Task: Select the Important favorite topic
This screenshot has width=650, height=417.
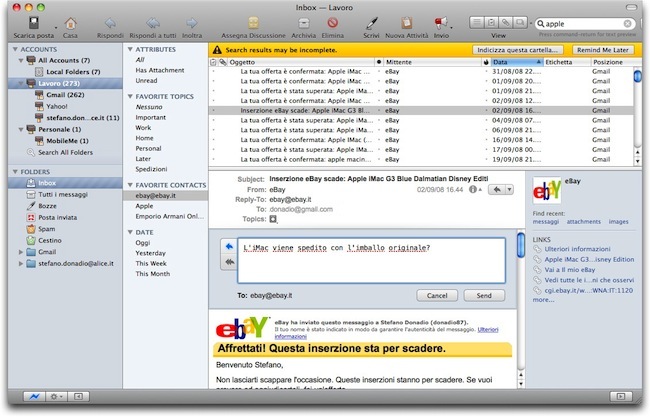Action: click(x=150, y=117)
